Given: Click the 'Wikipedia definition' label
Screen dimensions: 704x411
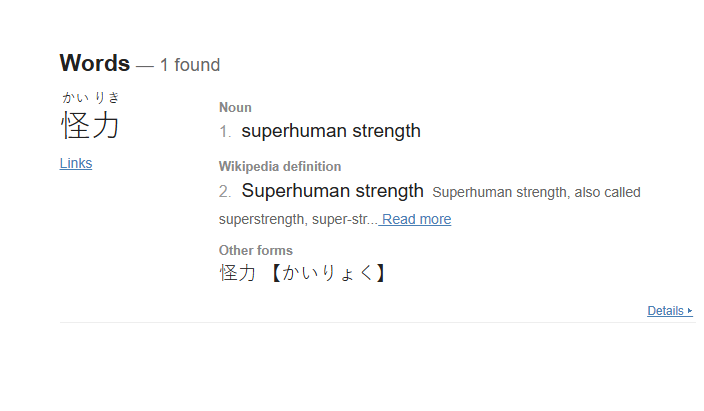Looking at the screenshot, I should [279, 166].
